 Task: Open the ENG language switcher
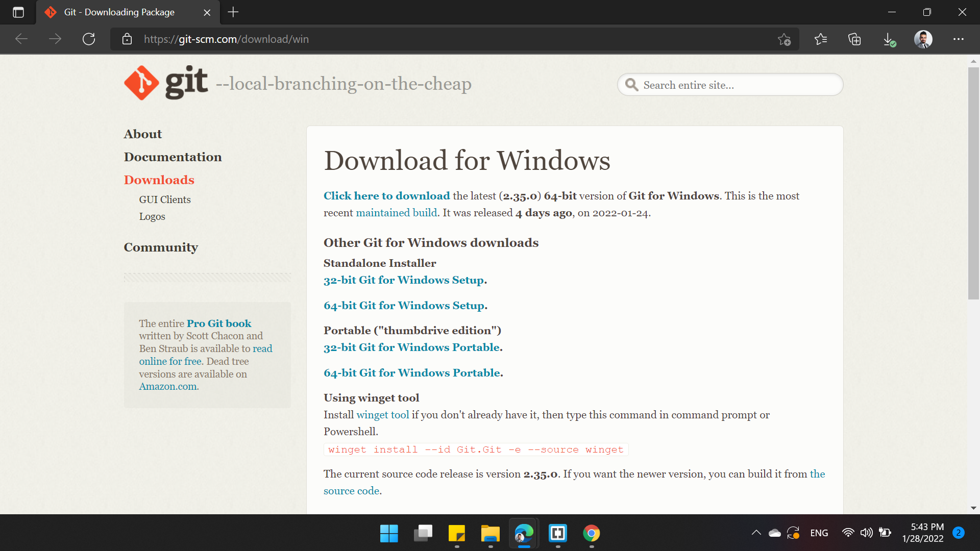coord(819,533)
